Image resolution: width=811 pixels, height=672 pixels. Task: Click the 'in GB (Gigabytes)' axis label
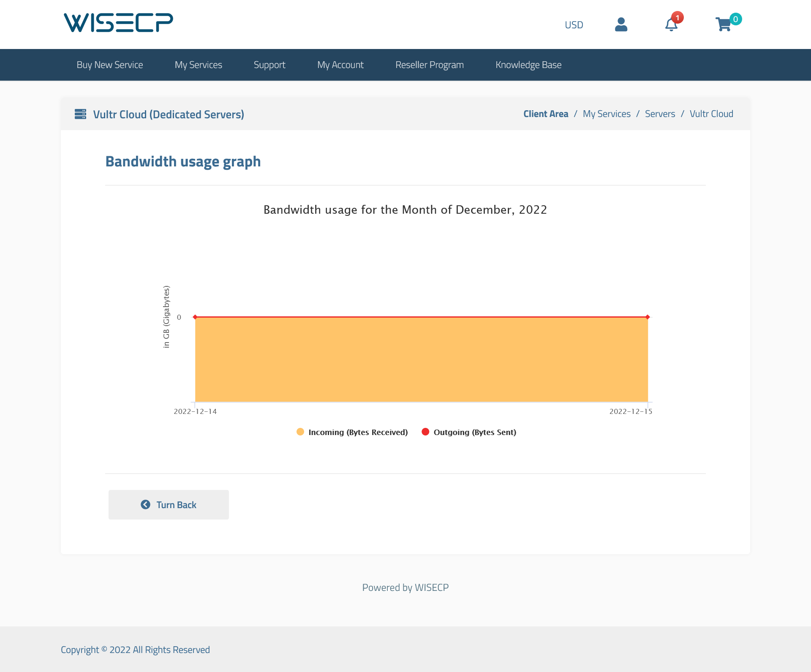[166, 317]
